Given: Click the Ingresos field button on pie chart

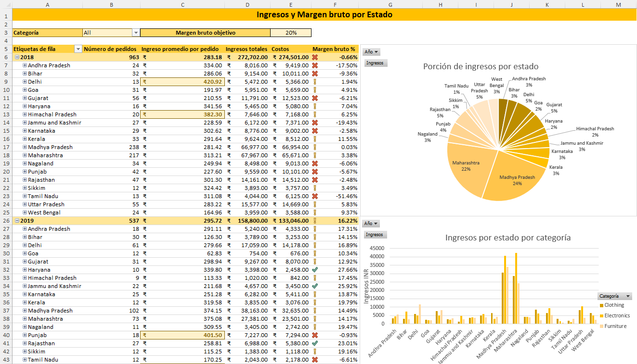Looking at the screenshot, I should (x=375, y=63).
